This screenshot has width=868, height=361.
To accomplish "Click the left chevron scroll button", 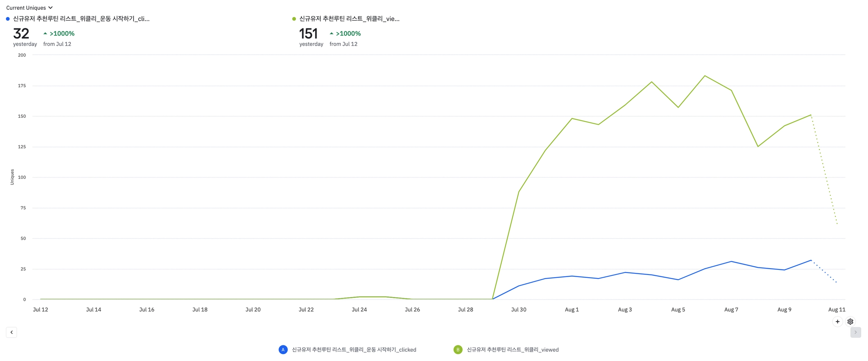I will (x=11, y=332).
